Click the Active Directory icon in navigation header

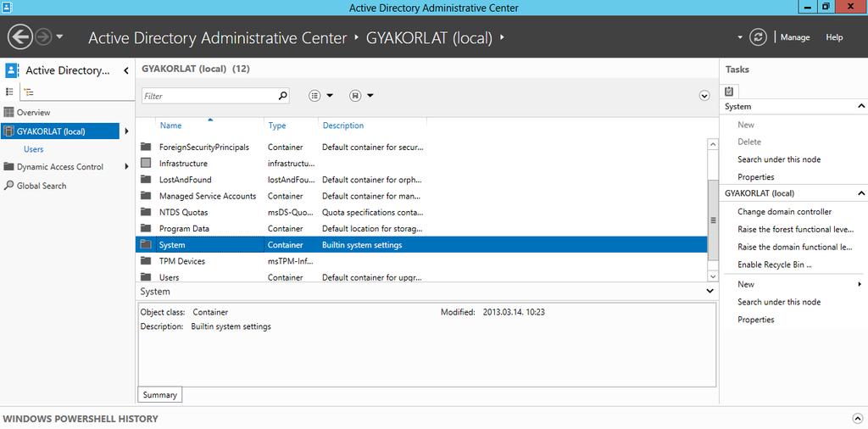[x=12, y=70]
